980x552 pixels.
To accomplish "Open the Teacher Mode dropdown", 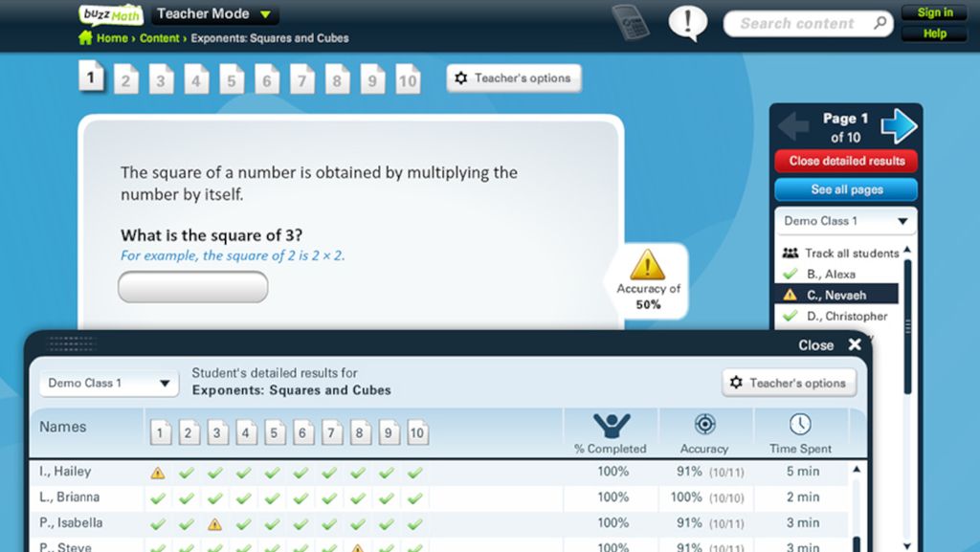I will [214, 13].
